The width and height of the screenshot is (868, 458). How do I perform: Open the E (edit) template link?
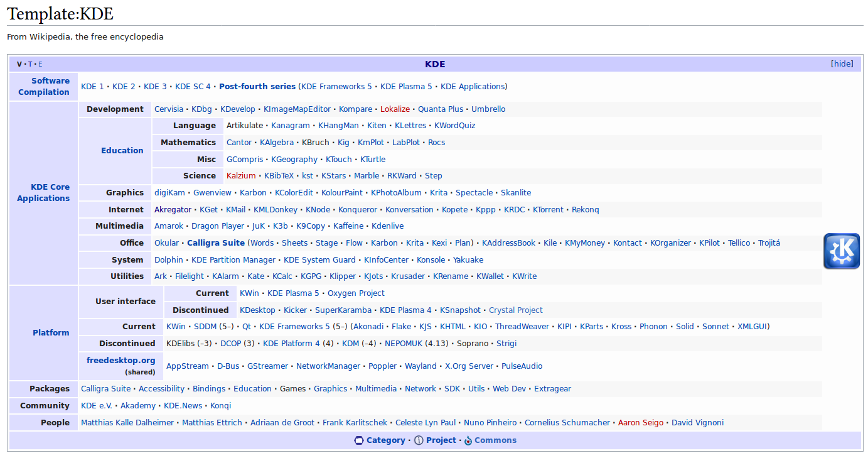(40, 64)
